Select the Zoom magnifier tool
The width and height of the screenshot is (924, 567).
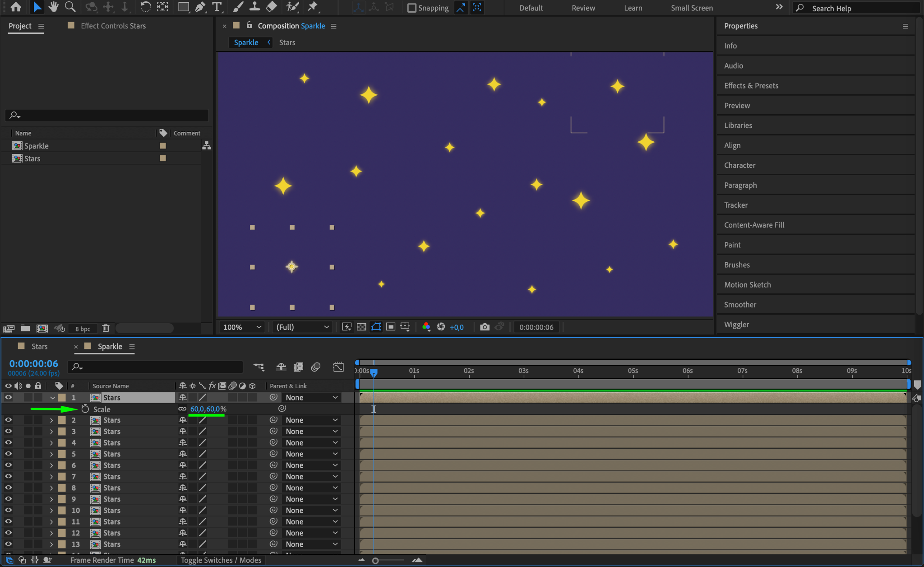[70, 7]
